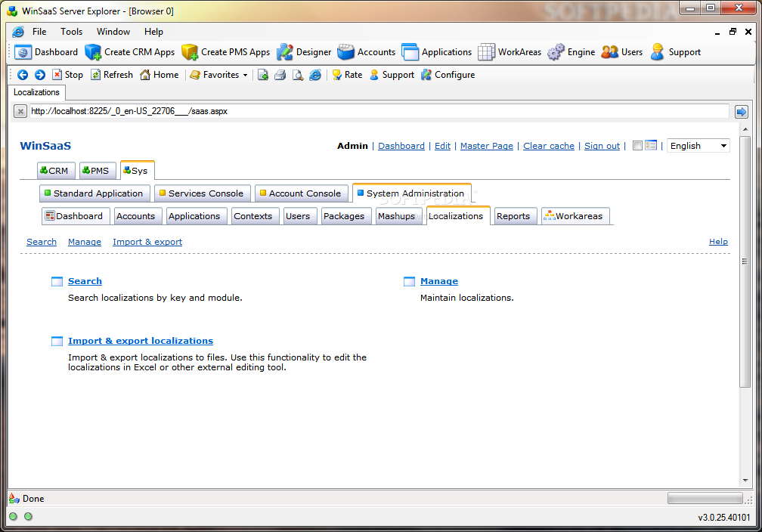Click the Clear cache link
This screenshot has height=532, width=762.
click(x=549, y=146)
